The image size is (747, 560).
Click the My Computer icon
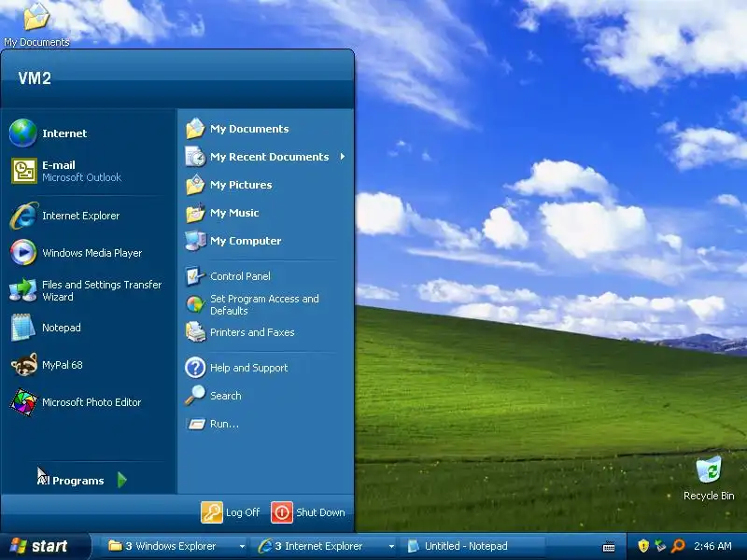pos(195,241)
